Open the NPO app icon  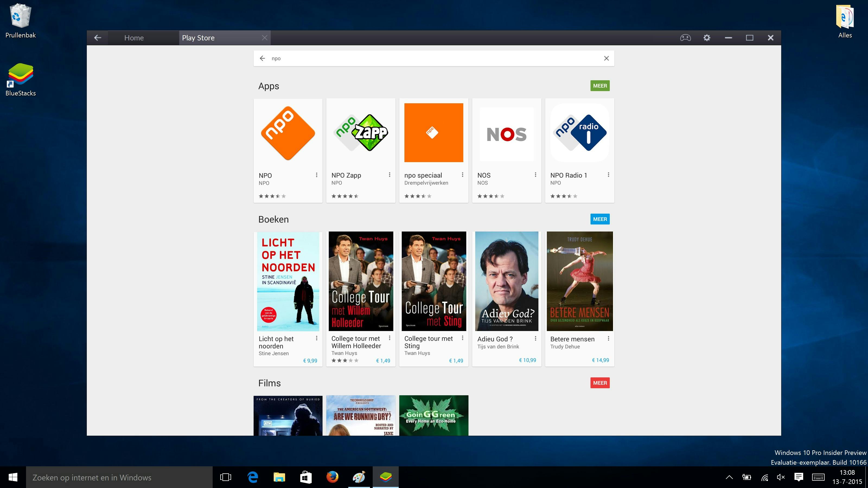tap(288, 133)
